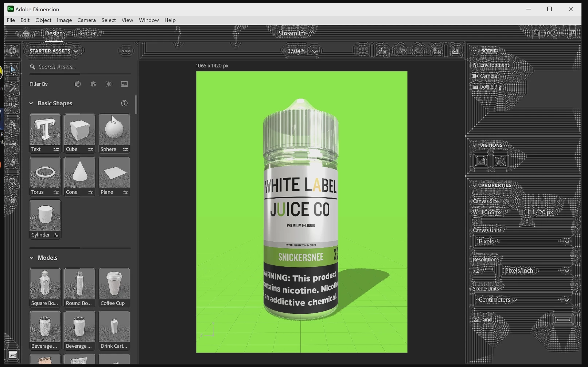Open Basic Shapes help icon
This screenshot has width=588, height=367.
point(124,103)
